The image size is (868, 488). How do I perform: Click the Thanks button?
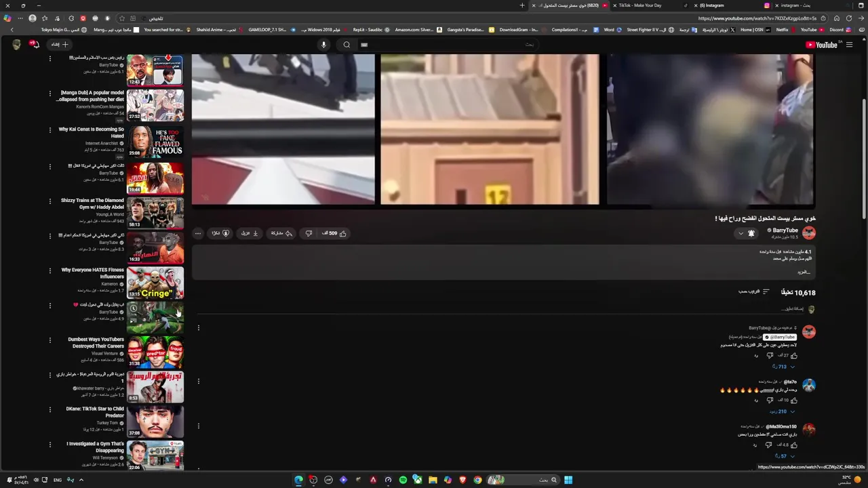(220, 233)
